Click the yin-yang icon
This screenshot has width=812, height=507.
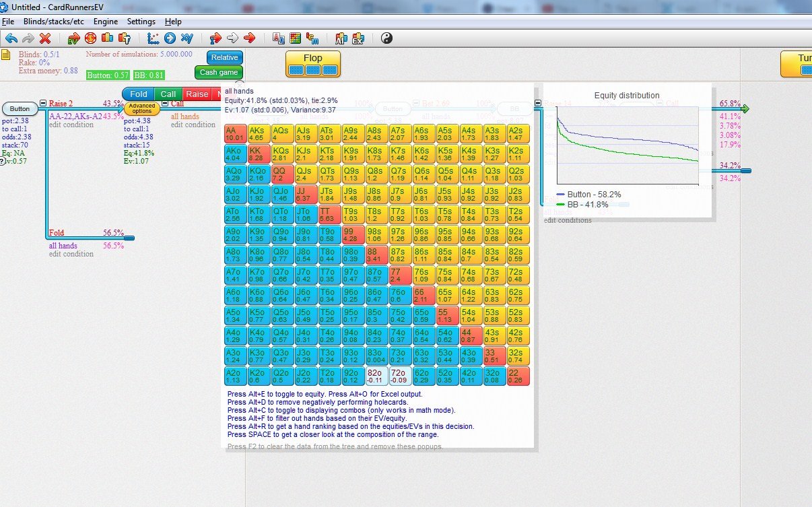pos(386,38)
